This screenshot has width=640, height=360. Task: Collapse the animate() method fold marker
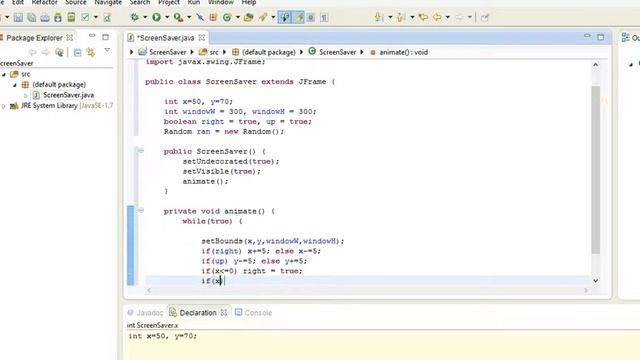point(141,211)
